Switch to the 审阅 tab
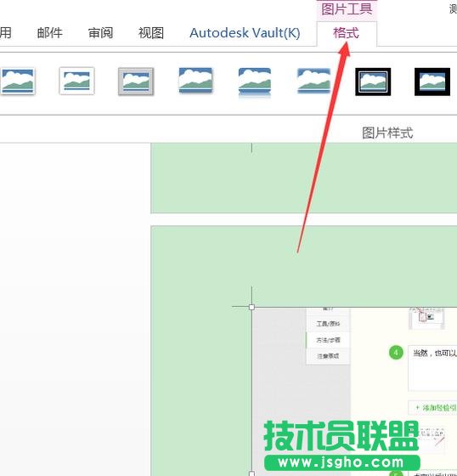Image resolution: width=457 pixels, height=476 pixels. pyautogui.click(x=100, y=33)
